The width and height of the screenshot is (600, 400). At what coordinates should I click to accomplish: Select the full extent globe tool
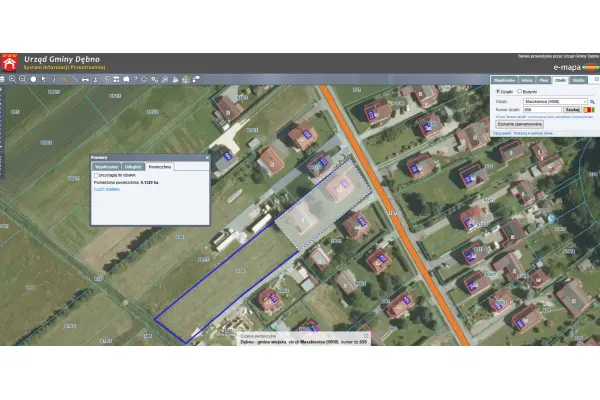(x=33, y=79)
